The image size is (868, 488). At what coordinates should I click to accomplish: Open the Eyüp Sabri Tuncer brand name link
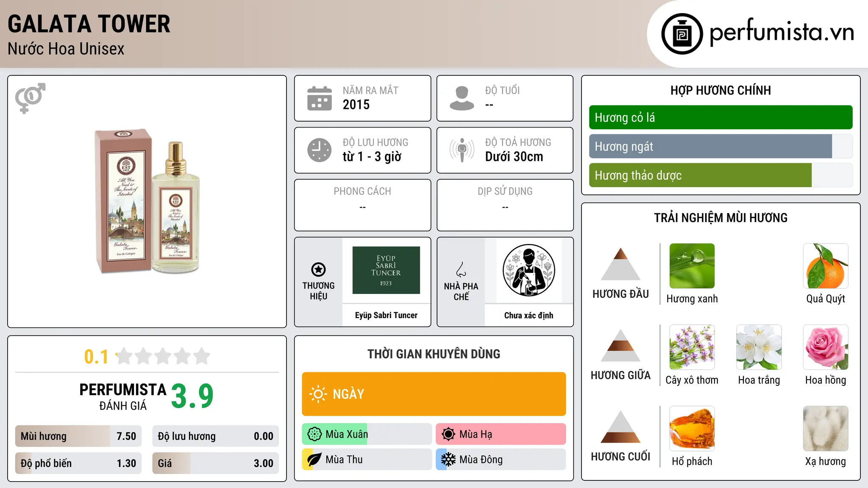tap(386, 315)
